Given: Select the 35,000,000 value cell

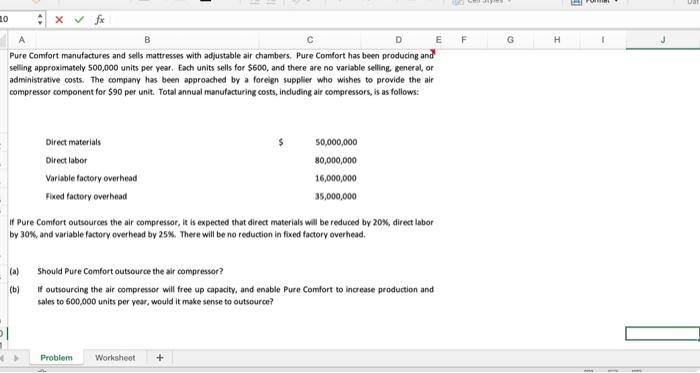Looking at the screenshot, I should (336, 196).
